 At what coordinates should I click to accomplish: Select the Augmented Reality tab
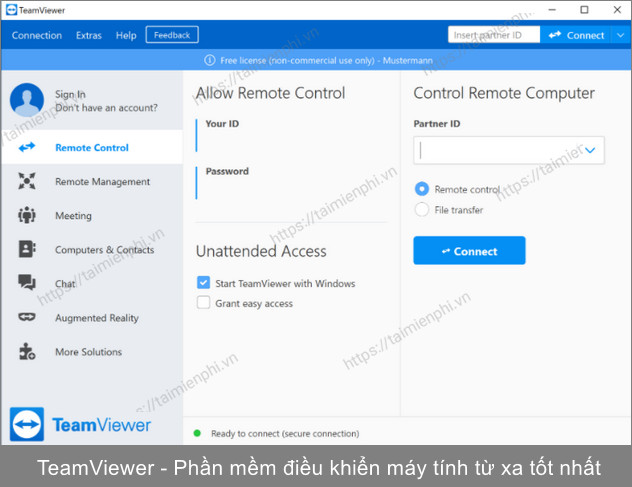click(92, 318)
